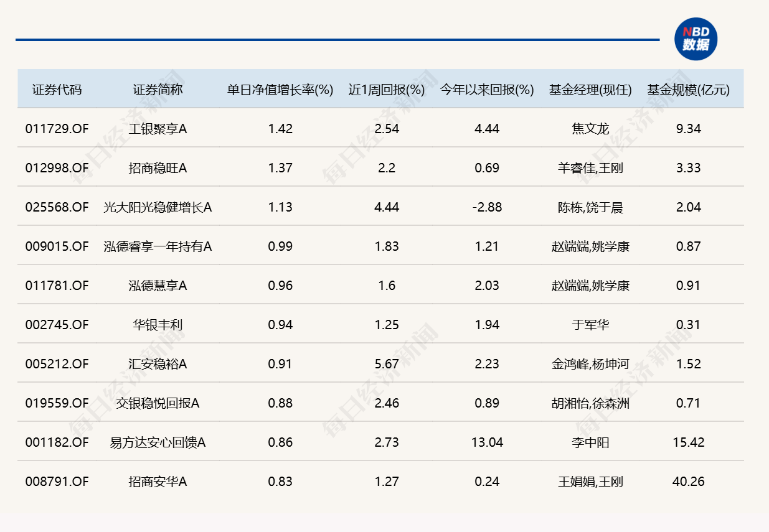This screenshot has height=532, width=769.
Task: Select daily growth value 1.37
Action: 280,168
